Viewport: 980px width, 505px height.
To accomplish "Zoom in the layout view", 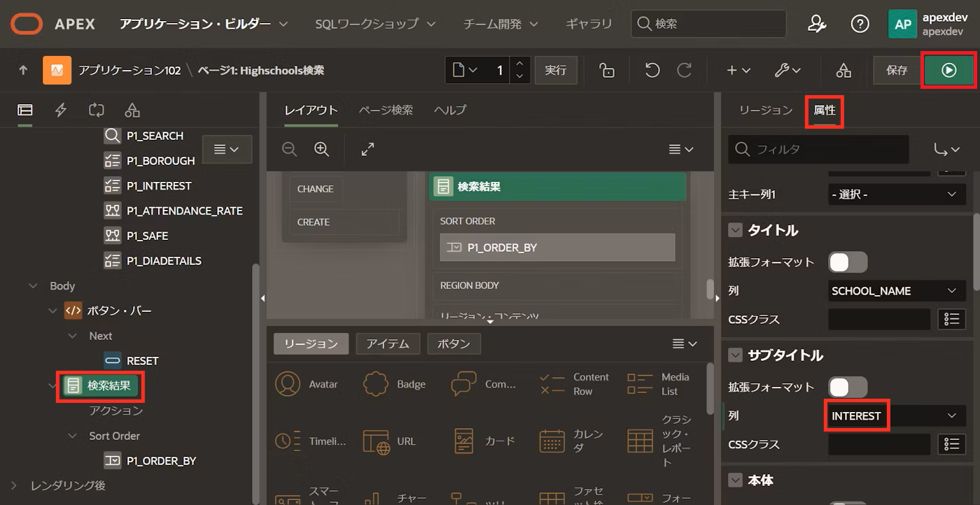I will tap(321, 149).
